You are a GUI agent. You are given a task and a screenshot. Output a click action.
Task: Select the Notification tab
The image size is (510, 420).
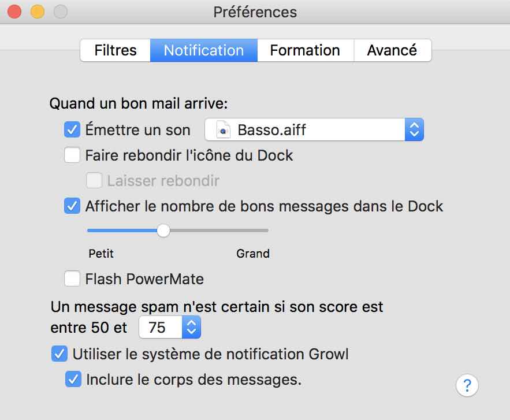(204, 50)
